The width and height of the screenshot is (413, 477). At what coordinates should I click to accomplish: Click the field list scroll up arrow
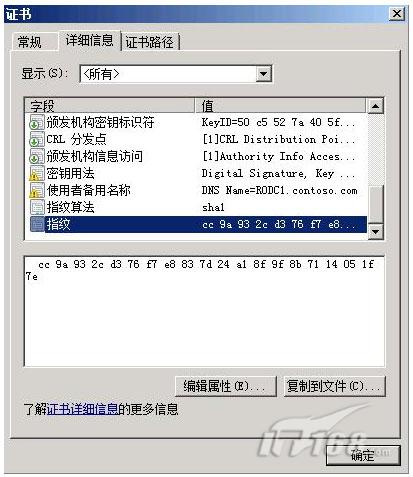[376, 106]
